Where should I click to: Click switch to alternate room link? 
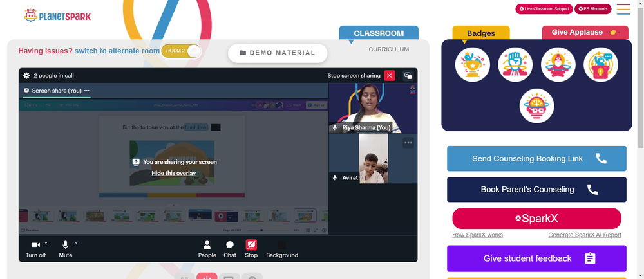click(117, 51)
